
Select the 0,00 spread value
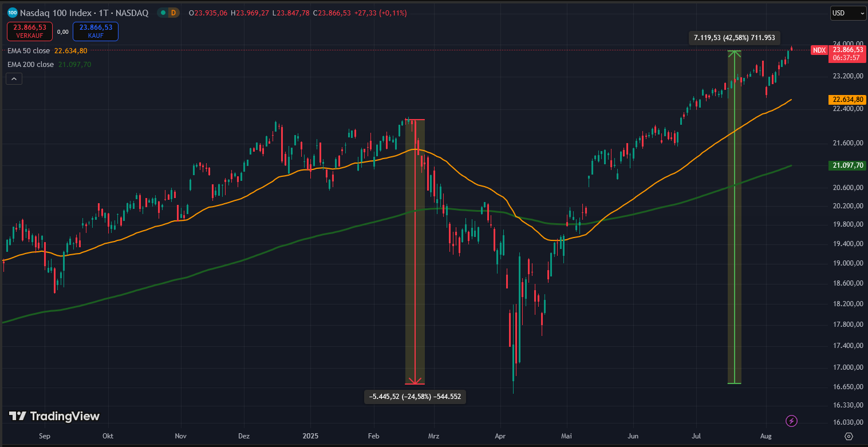(x=63, y=31)
